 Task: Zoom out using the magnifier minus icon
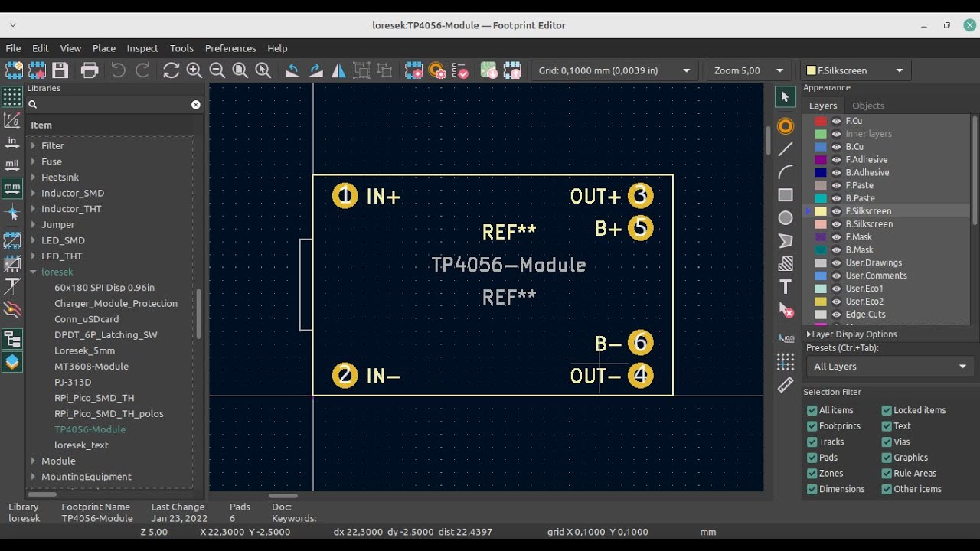(217, 70)
